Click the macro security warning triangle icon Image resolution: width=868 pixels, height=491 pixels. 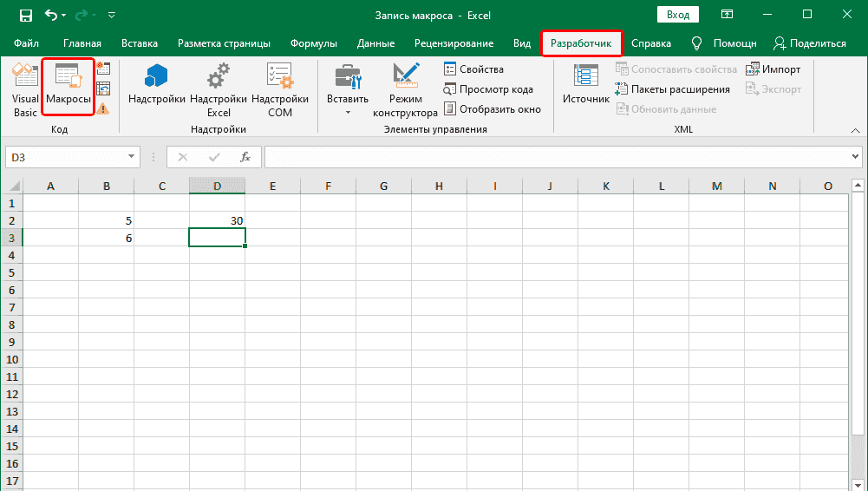103,108
